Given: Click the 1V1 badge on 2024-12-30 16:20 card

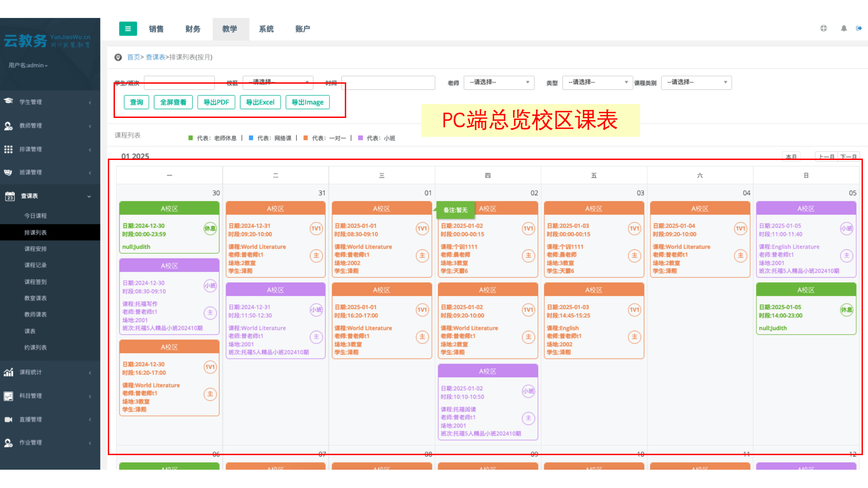Looking at the screenshot, I should (x=210, y=367).
